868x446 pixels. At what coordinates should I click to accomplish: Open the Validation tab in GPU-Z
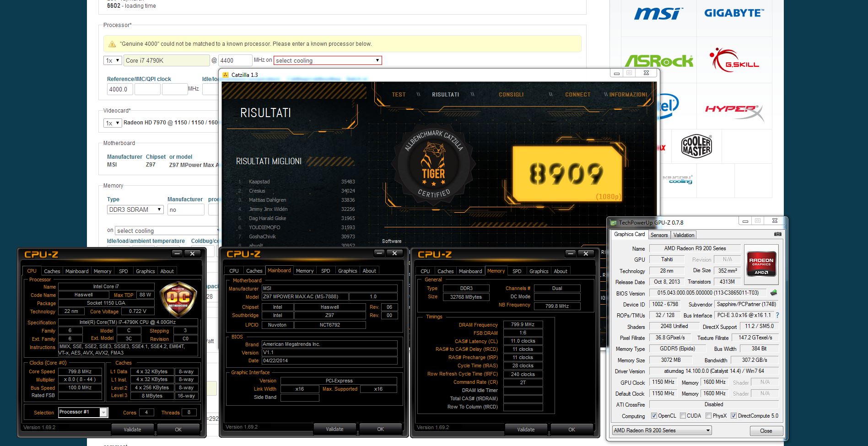(684, 235)
